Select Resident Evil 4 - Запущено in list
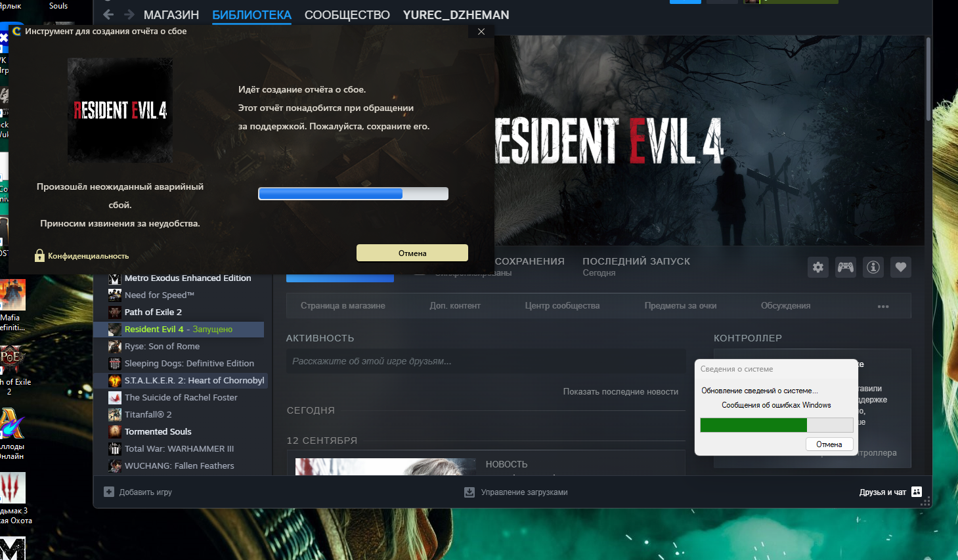 [x=179, y=330]
